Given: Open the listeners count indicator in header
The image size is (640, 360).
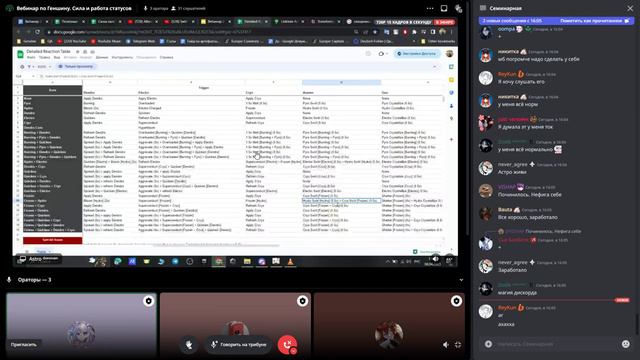Looking at the screenshot, I should coord(188,8).
